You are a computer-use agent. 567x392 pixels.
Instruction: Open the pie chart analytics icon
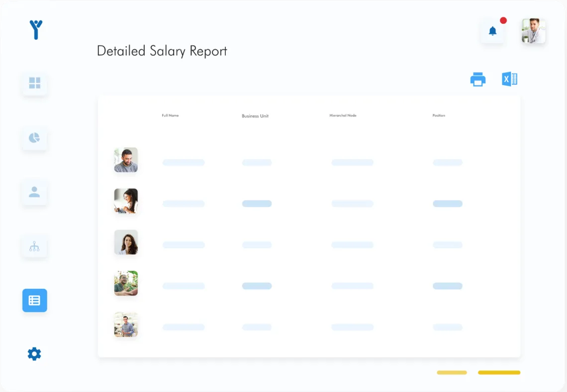point(34,138)
